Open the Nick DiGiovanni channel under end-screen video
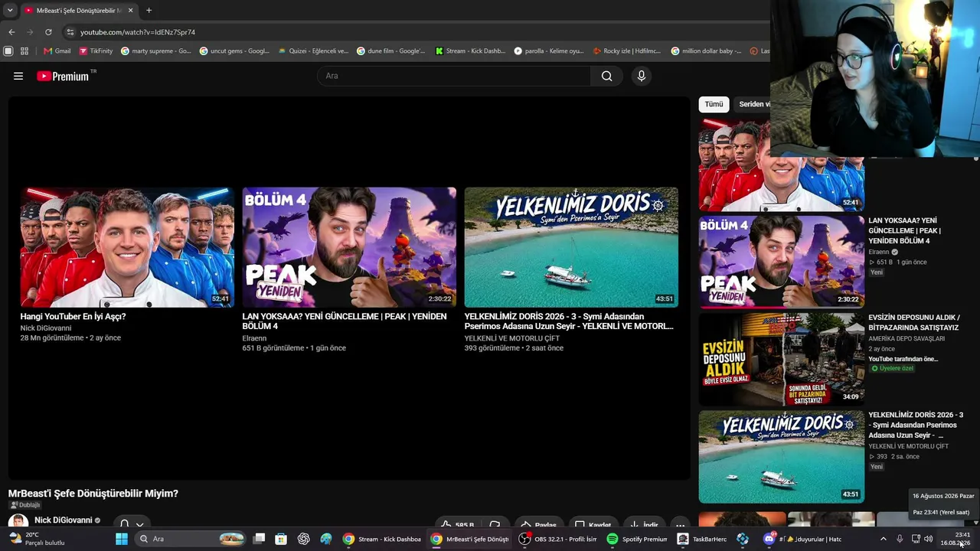This screenshot has height=551, width=980. click(x=46, y=328)
